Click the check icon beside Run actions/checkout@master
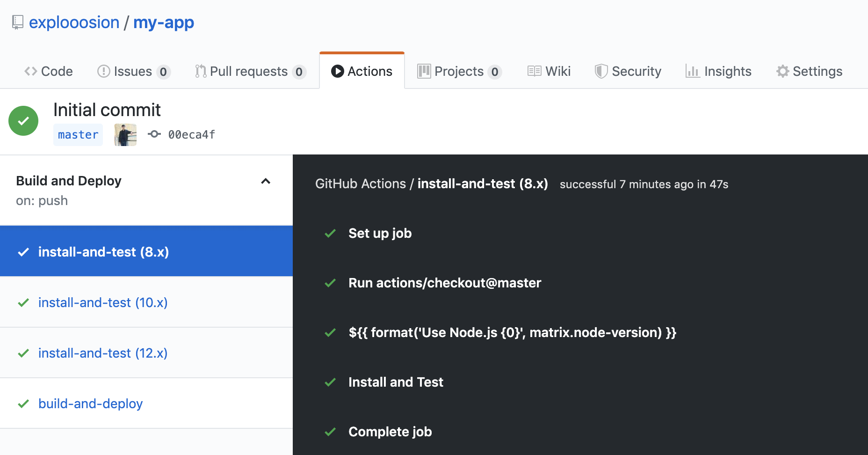Screen dimensions: 868x455 click(x=330, y=283)
